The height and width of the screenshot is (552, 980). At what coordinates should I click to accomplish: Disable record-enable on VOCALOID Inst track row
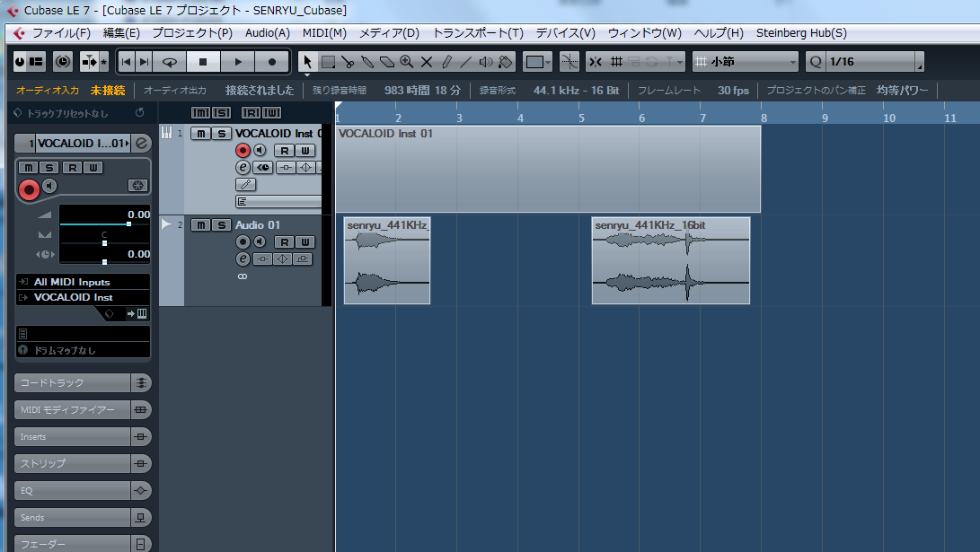243,151
